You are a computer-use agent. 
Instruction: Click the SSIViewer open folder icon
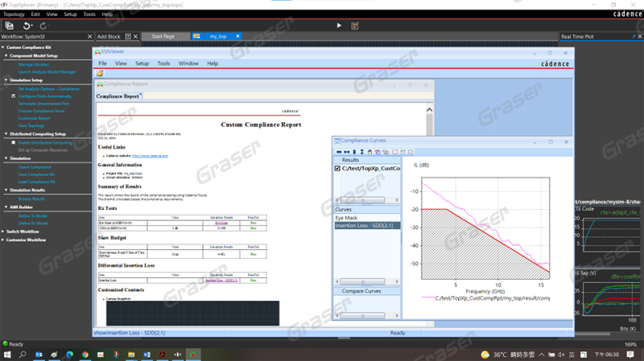100,73
